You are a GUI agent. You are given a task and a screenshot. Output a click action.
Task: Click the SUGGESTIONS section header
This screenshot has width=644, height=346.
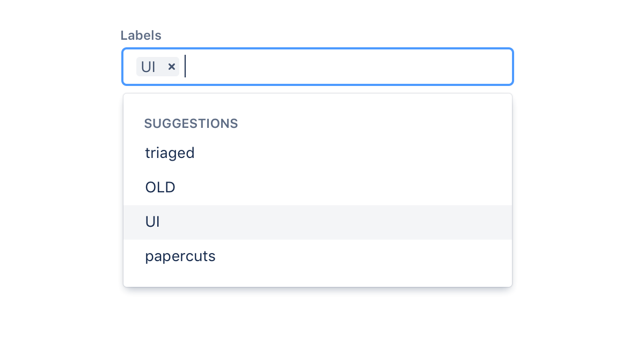(x=191, y=124)
